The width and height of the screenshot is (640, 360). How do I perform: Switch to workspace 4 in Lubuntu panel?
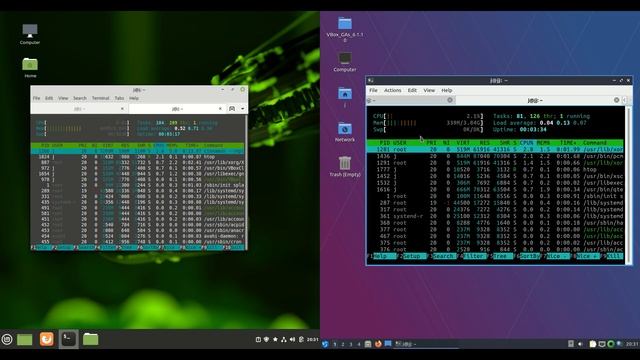(359, 344)
